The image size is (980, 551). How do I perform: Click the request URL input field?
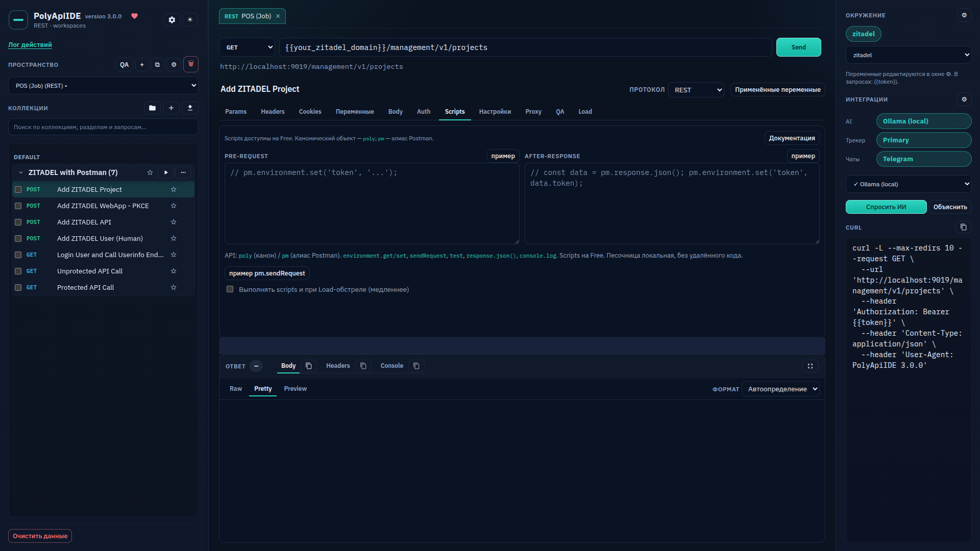(526, 47)
